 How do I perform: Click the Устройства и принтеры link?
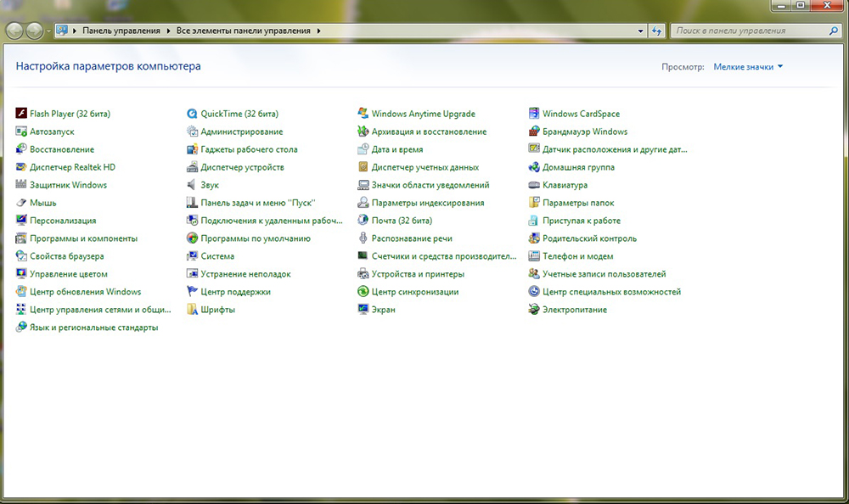click(418, 274)
